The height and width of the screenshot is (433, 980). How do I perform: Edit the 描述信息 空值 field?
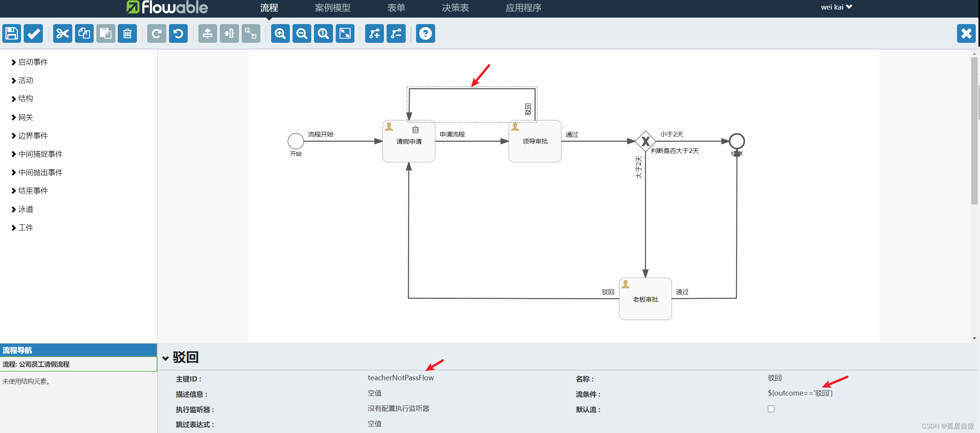375,393
